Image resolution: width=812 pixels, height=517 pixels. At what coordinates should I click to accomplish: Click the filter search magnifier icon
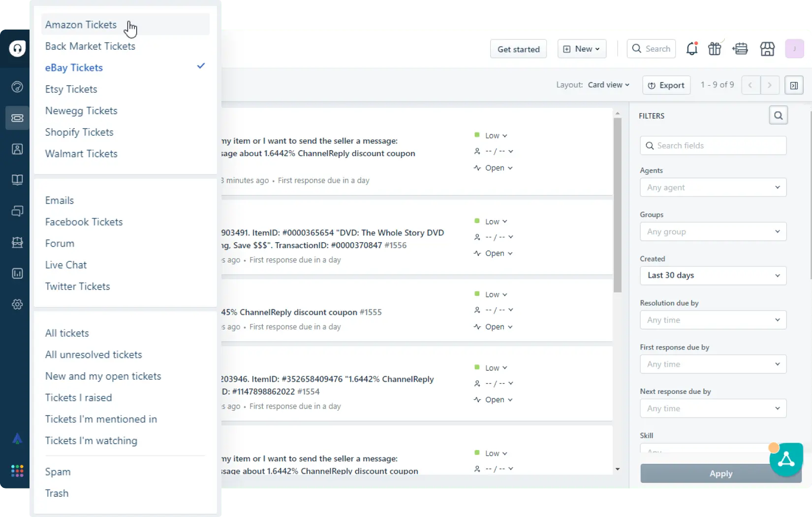click(778, 116)
